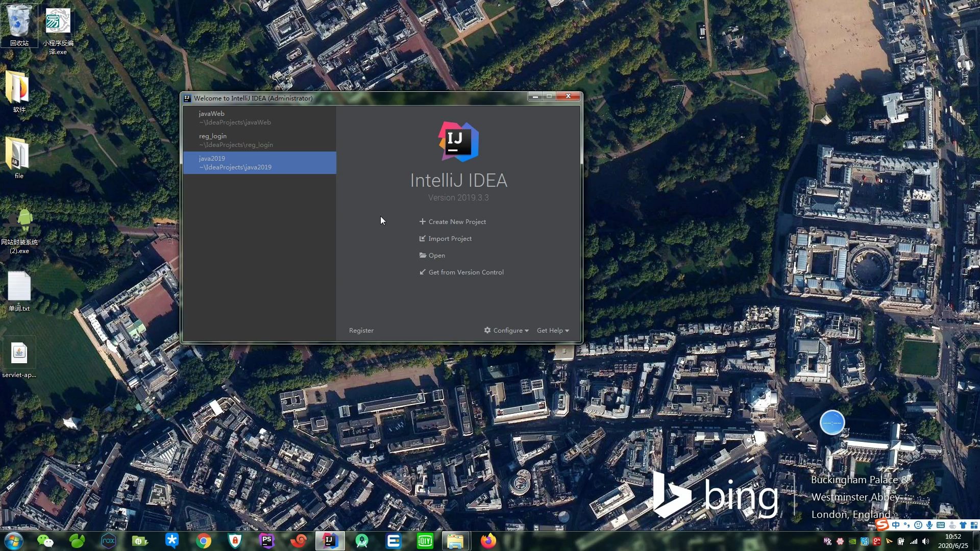Open the Recycle Bin desktop icon
This screenshot has height=551, width=980.
[x=19, y=24]
